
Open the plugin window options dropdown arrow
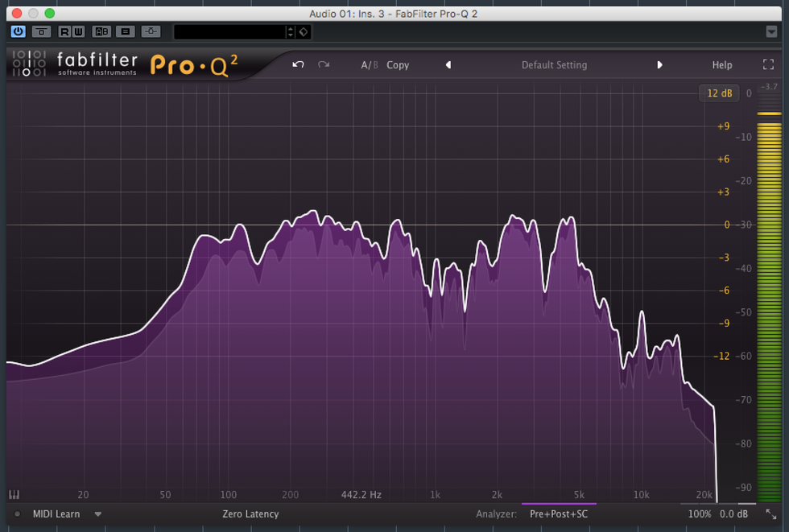(771, 31)
